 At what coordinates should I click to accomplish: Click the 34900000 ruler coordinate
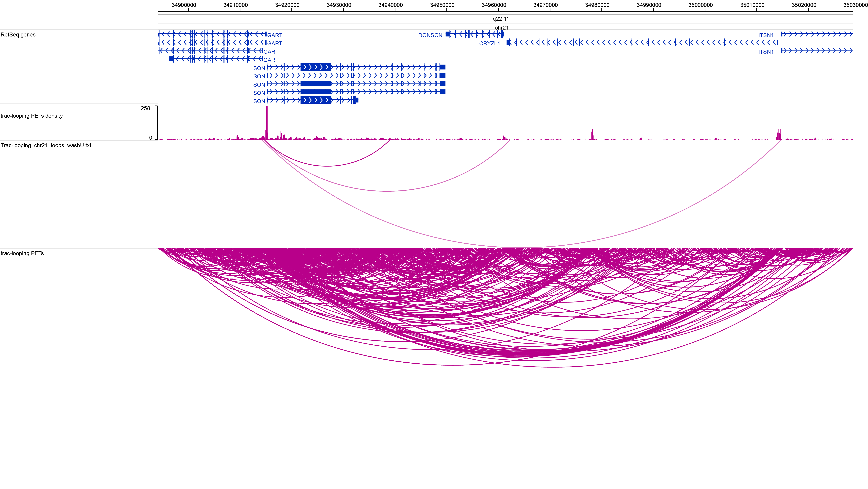tap(184, 5)
